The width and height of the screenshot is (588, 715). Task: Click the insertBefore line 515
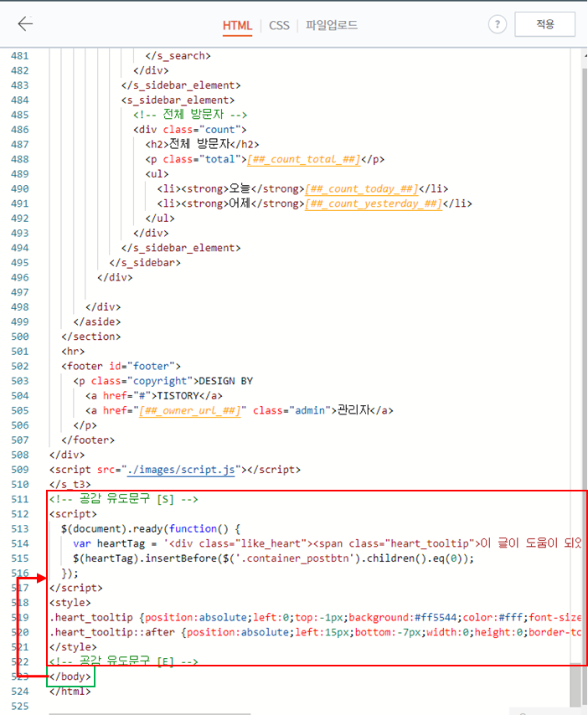pyautogui.click(x=274, y=558)
